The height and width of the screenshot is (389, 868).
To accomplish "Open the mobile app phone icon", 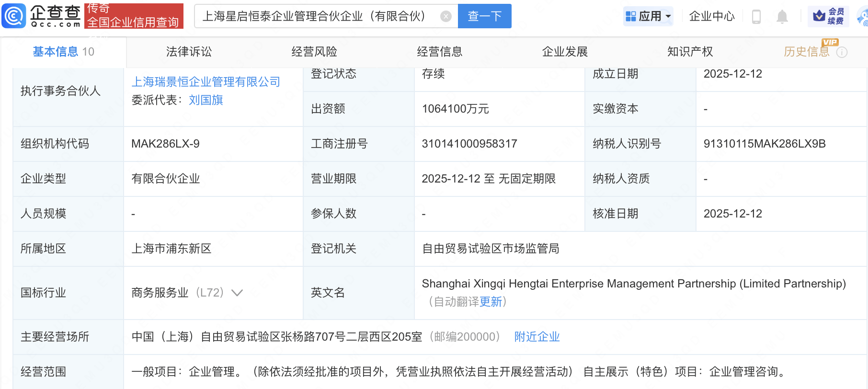I will coord(756,17).
